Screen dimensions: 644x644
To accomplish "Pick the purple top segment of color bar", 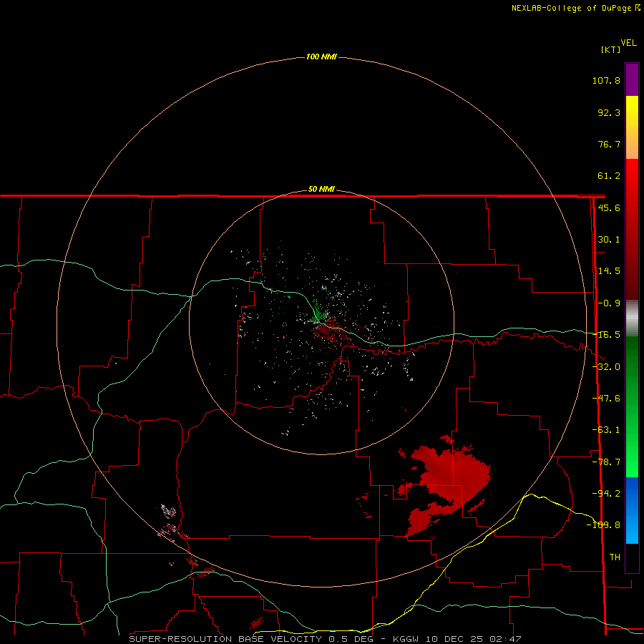I will point(632,79).
